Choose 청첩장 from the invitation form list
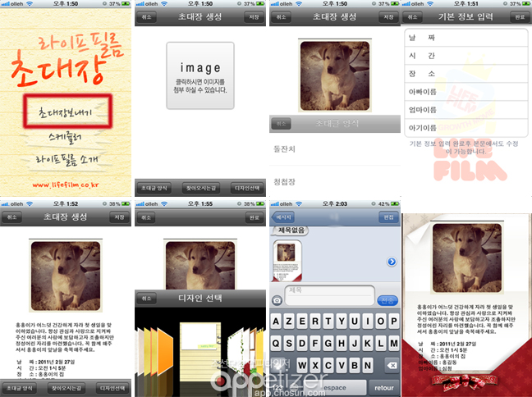 [335, 182]
